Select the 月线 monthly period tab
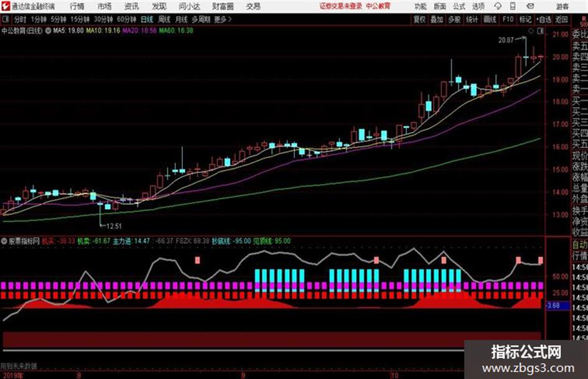 point(182,19)
